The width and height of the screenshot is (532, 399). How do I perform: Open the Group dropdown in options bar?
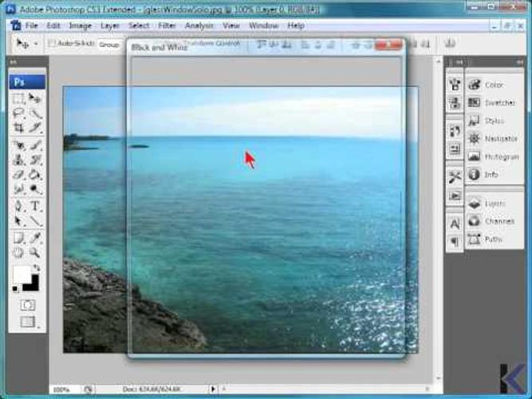pyautogui.click(x=109, y=45)
